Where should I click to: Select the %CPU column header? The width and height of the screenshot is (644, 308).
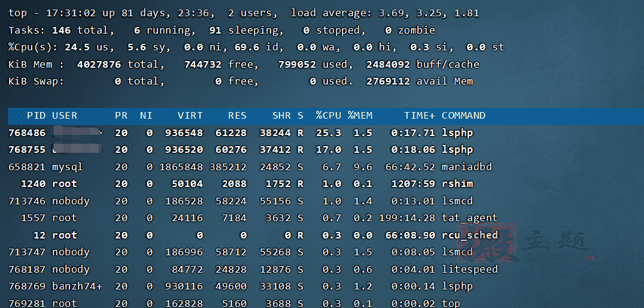(329, 116)
